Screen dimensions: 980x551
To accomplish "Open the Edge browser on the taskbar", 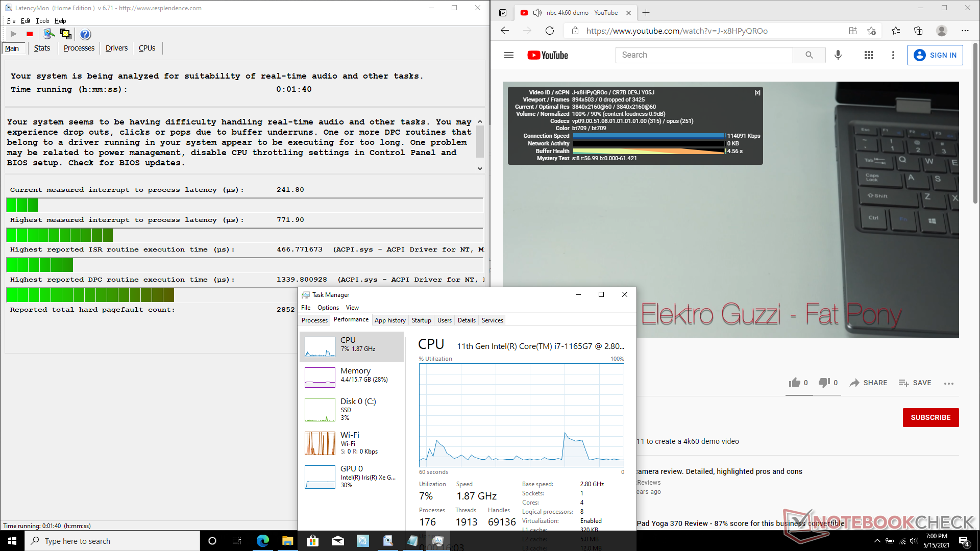I will click(x=262, y=541).
